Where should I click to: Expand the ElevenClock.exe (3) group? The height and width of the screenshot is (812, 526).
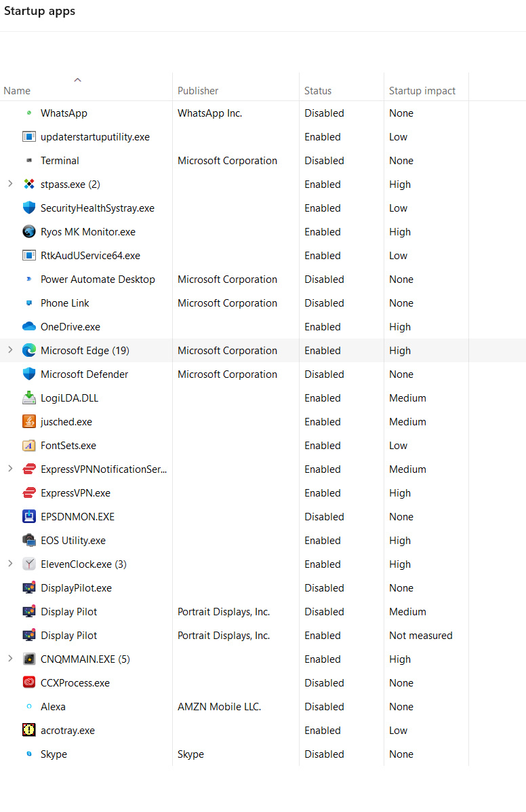(x=10, y=564)
